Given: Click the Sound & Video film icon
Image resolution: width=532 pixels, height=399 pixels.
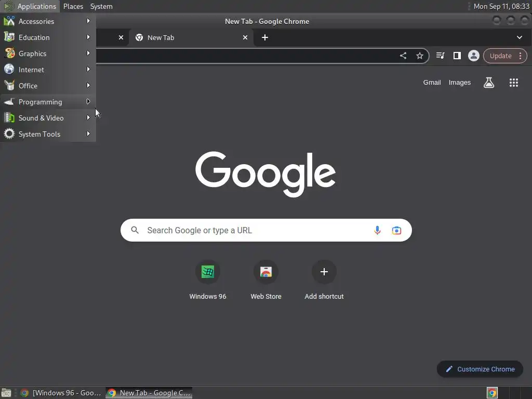Looking at the screenshot, I should [x=9, y=118].
